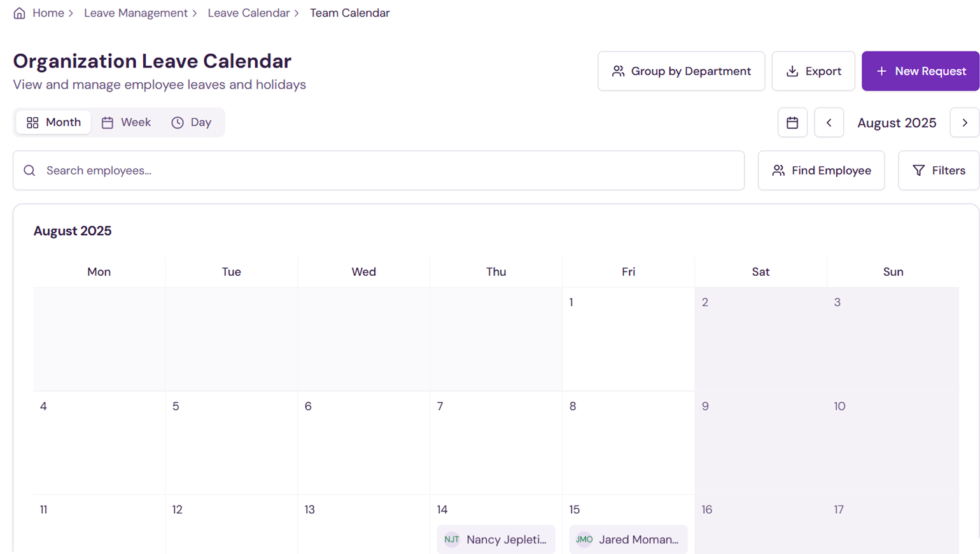Click the magnifier icon in search box
Screen dimensions: 980x554
point(29,171)
